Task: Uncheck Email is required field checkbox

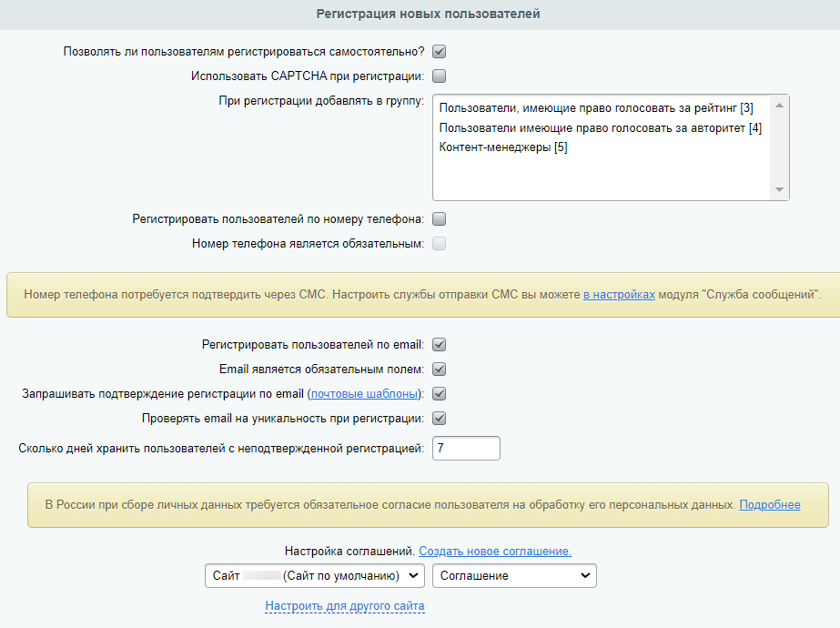Action: tap(439, 370)
